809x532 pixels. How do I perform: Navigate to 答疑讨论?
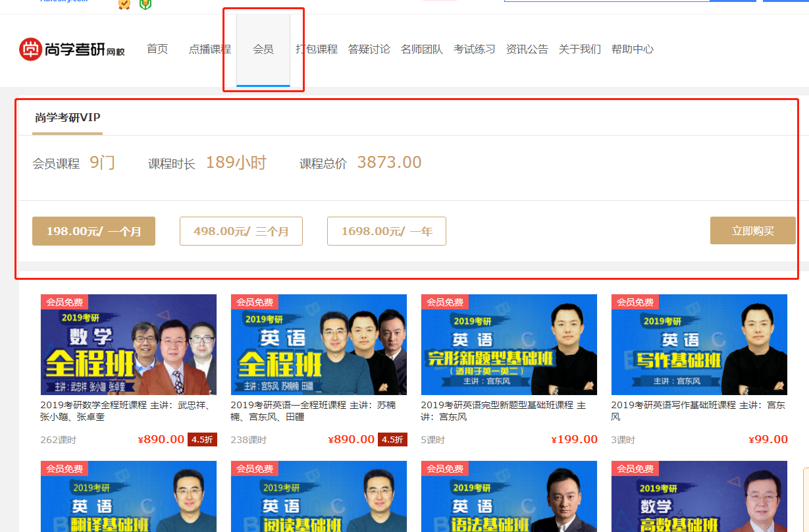[369, 49]
